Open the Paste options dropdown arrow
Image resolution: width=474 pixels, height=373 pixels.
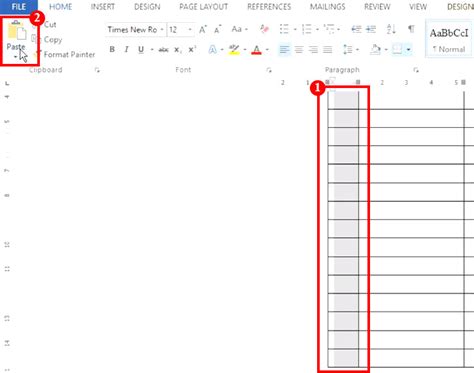point(15,57)
